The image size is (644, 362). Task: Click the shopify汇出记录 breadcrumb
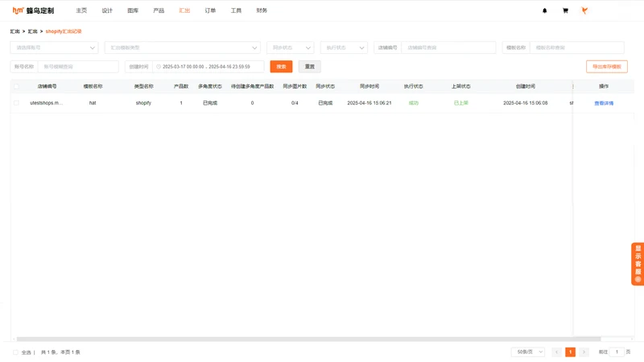click(64, 31)
